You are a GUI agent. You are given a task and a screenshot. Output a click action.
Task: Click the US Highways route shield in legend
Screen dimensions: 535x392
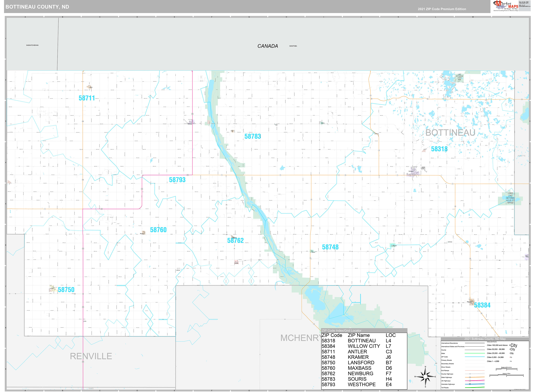[x=470, y=381]
